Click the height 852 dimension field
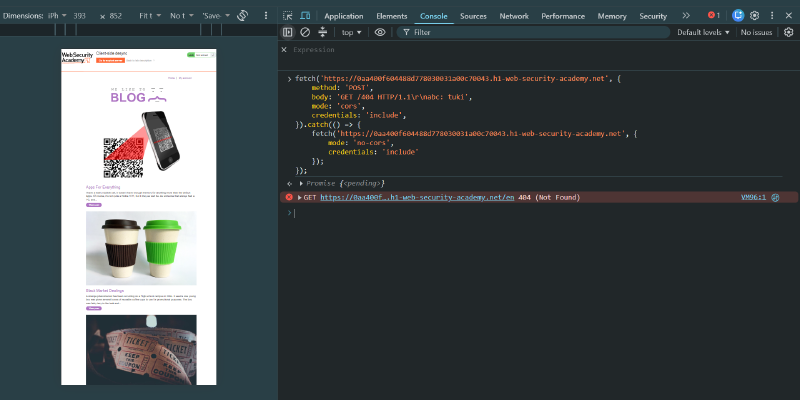The image size is (800, 400). tap(116, 16)
